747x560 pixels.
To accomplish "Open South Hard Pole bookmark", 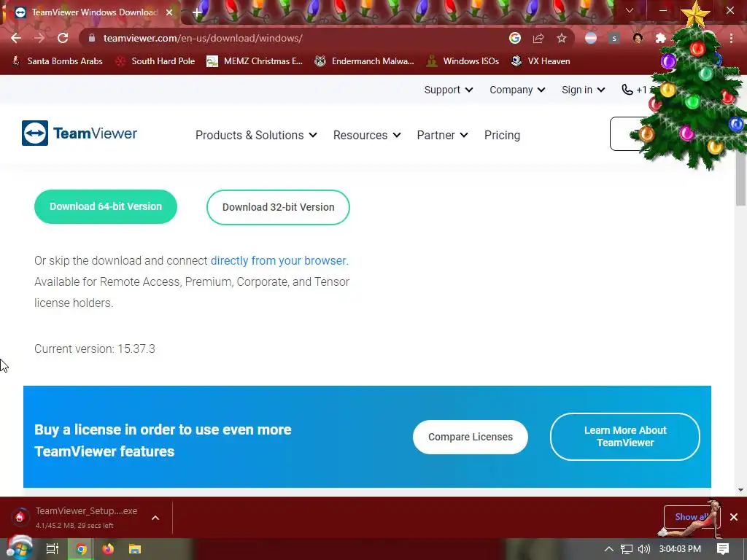I will 155,61.
